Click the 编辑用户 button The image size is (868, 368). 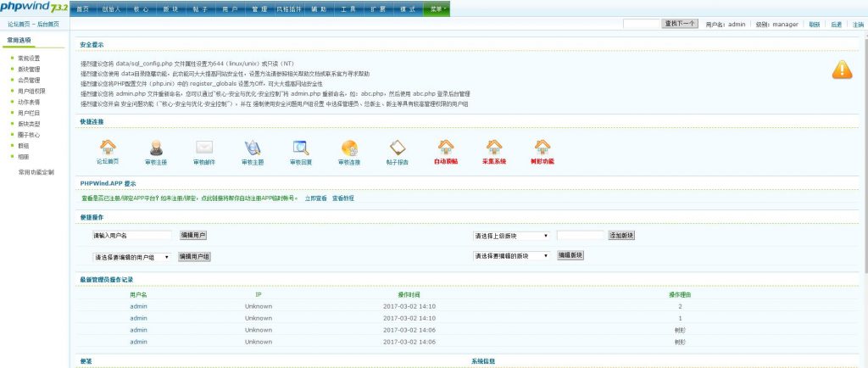click(193, 235)
